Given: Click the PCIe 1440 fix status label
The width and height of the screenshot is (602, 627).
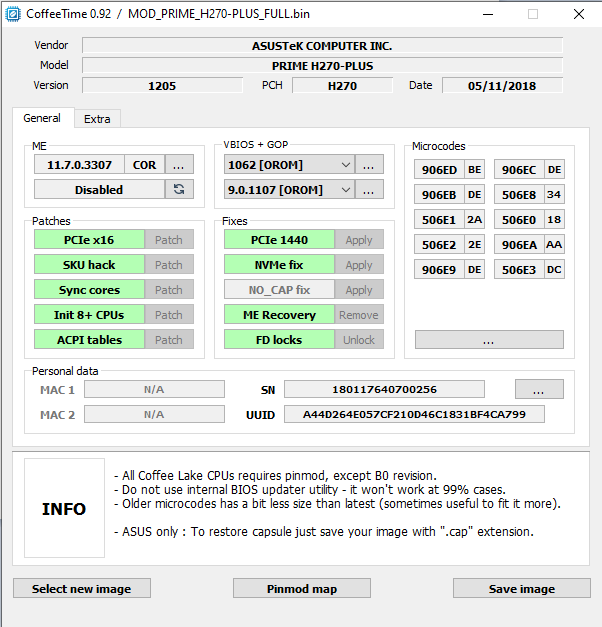Looking at the screenshot, I should tap(279, 239).
